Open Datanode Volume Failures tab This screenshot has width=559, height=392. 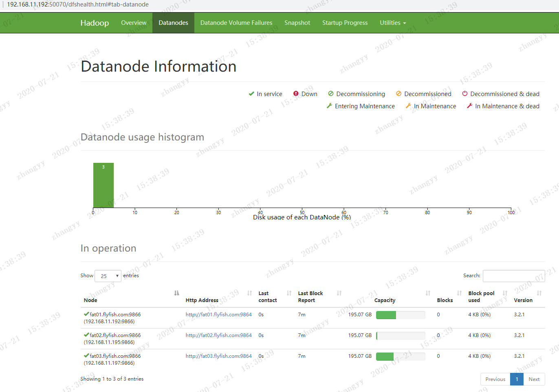pos(236,23)
